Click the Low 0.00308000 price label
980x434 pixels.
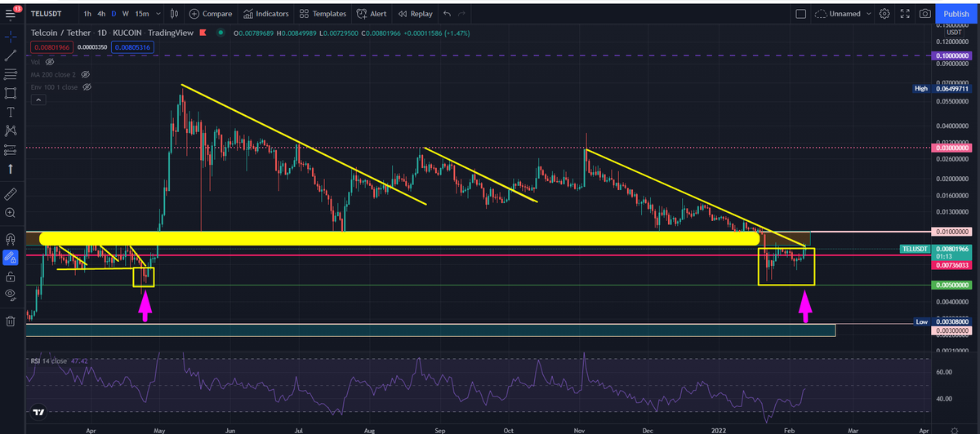[942, 321]
